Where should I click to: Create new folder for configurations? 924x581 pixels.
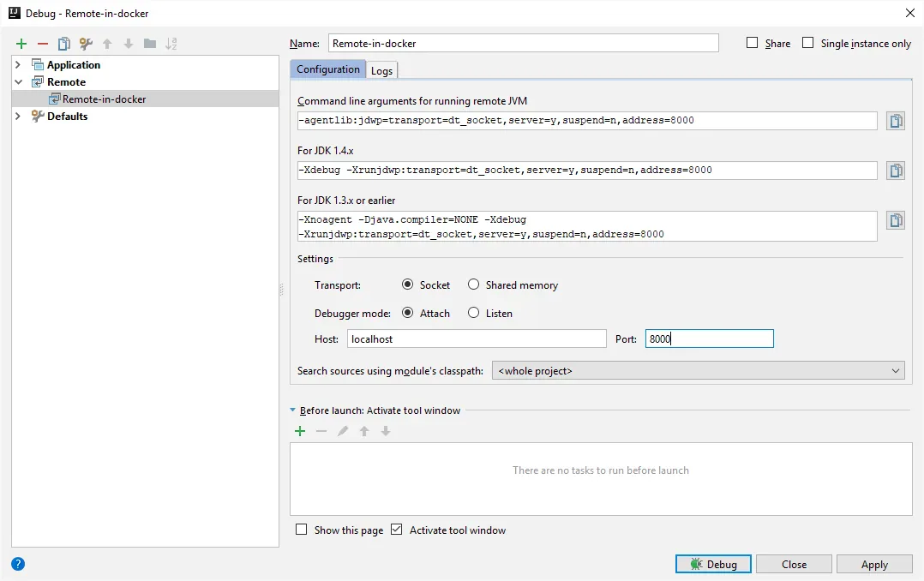(x=150, y=44)
